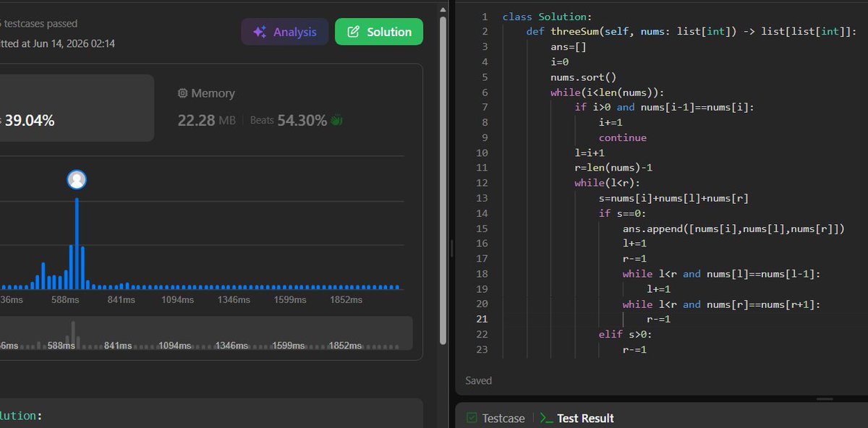This screenshot has height=428, width=868.
Task: Click 's=nums[i]+nums[l]+nums[r]' code line
Action: click(x=673, y=198)
